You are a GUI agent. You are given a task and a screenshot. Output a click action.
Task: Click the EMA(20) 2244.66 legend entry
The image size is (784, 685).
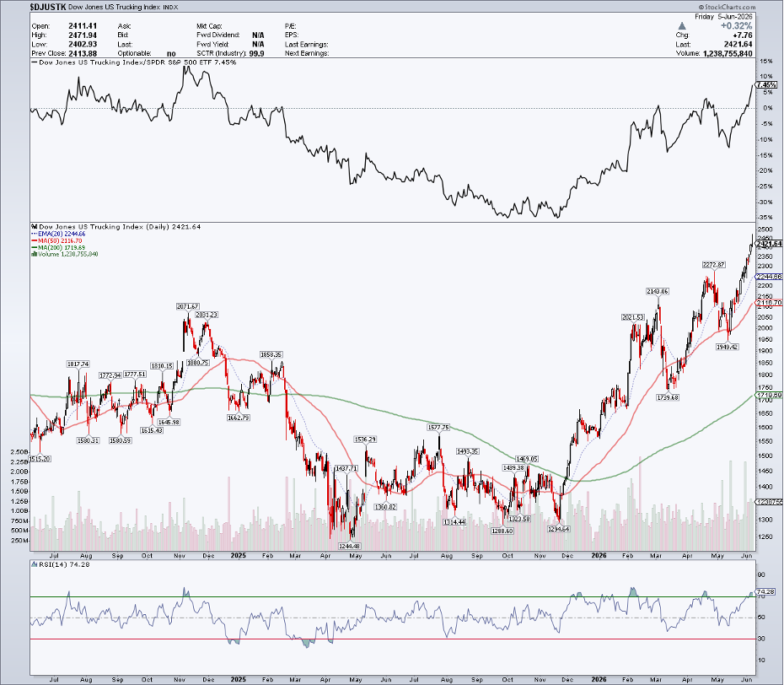(x=58, y=234)
